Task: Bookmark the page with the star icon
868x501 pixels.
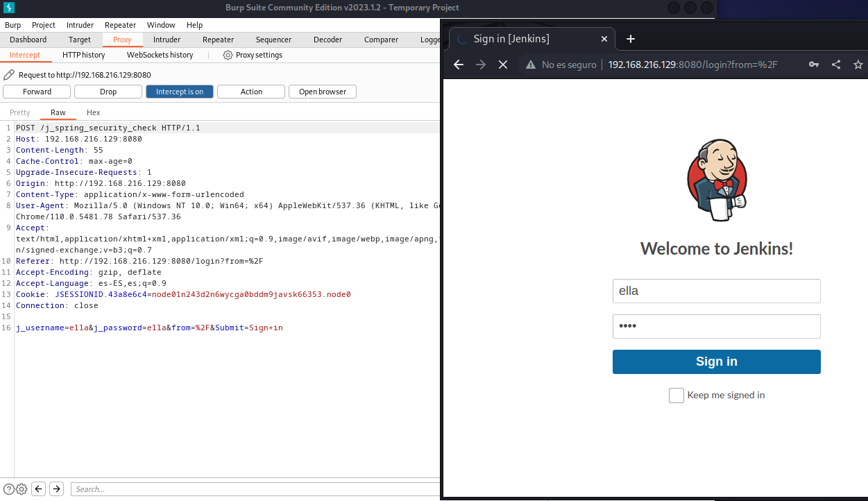Action: 858,65
